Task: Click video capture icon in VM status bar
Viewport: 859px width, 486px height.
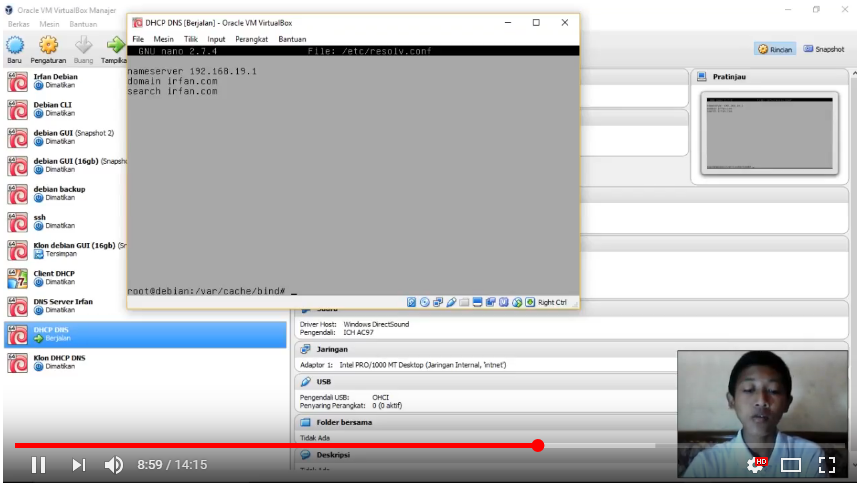Action: tap(490, 302)
